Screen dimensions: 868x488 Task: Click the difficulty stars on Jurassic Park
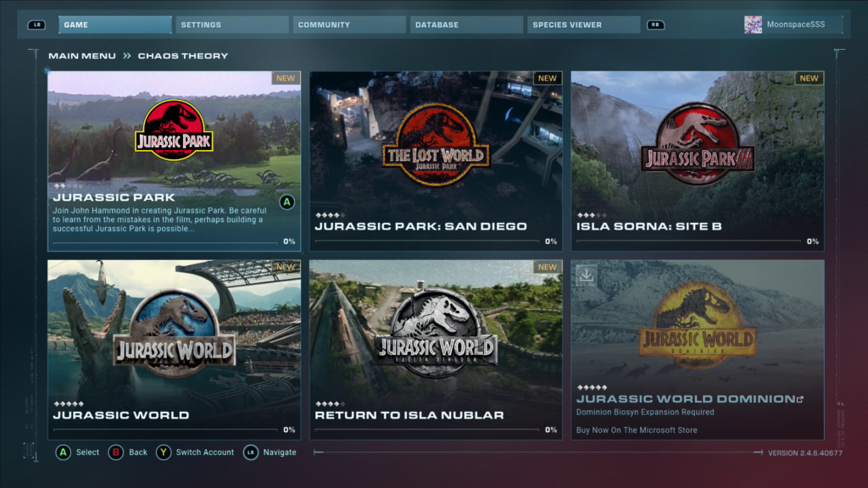coord(68,186)
